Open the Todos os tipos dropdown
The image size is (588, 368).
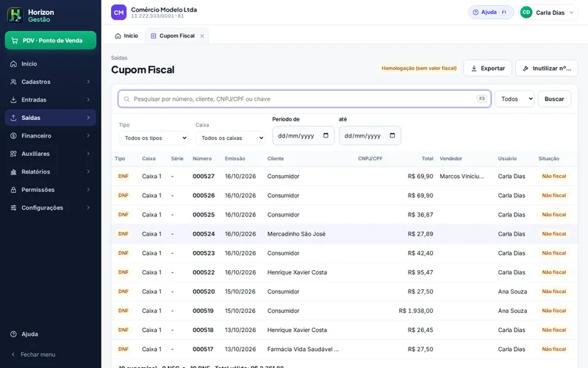tap(154, 138)
